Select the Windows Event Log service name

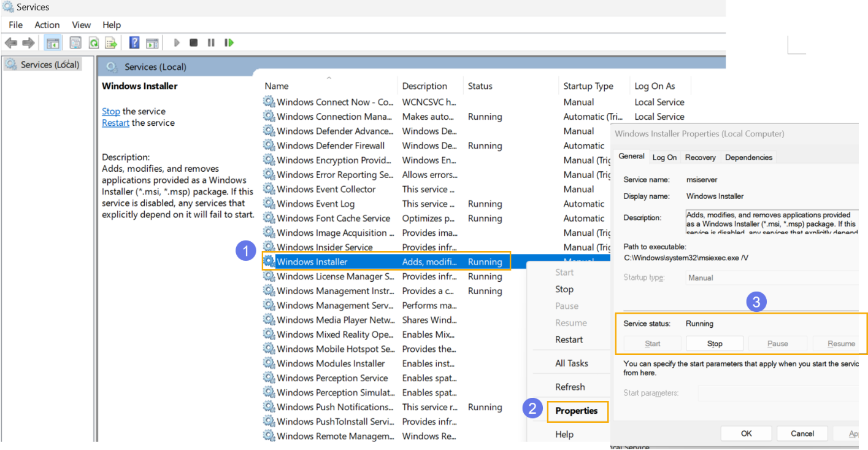point(315,204)
